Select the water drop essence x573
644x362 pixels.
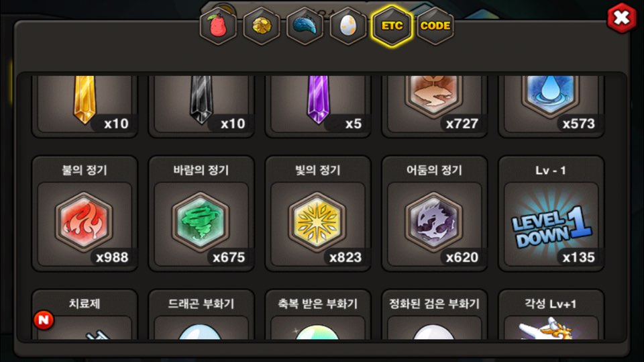(551, 103)
